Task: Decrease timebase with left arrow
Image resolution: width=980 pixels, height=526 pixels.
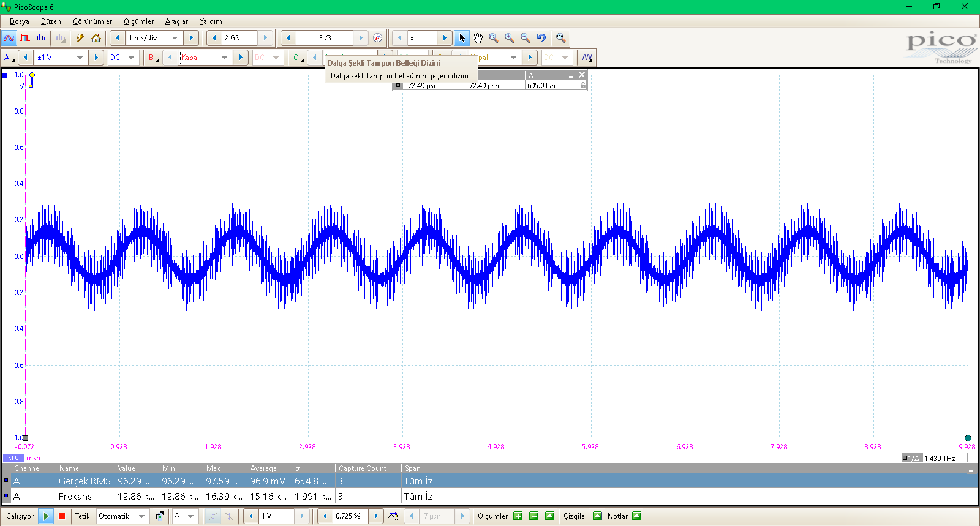Action: click(x=118, y=38)
